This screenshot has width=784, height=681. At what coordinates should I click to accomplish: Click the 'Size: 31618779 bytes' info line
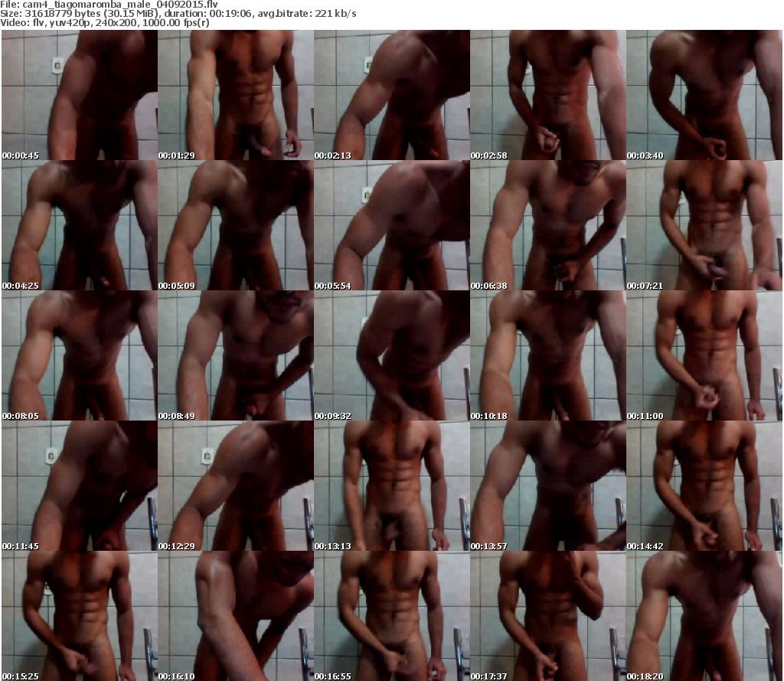(x=178, y=14)
